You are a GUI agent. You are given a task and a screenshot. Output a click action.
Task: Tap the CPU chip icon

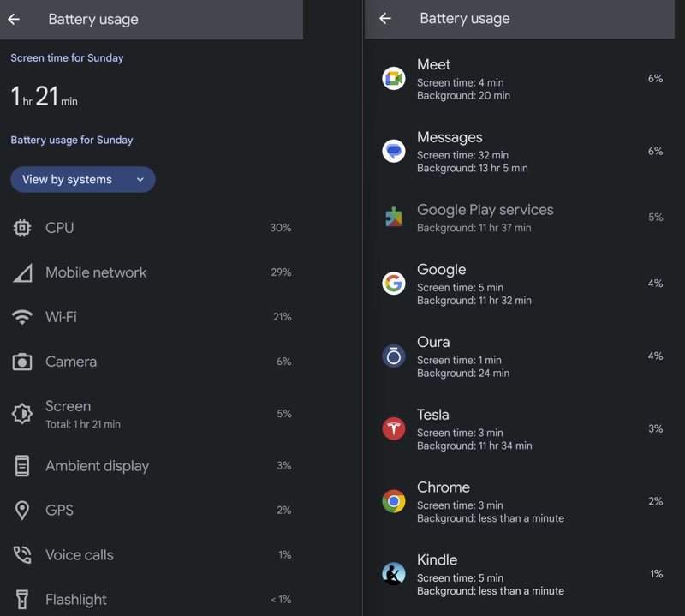pos(22,228)
